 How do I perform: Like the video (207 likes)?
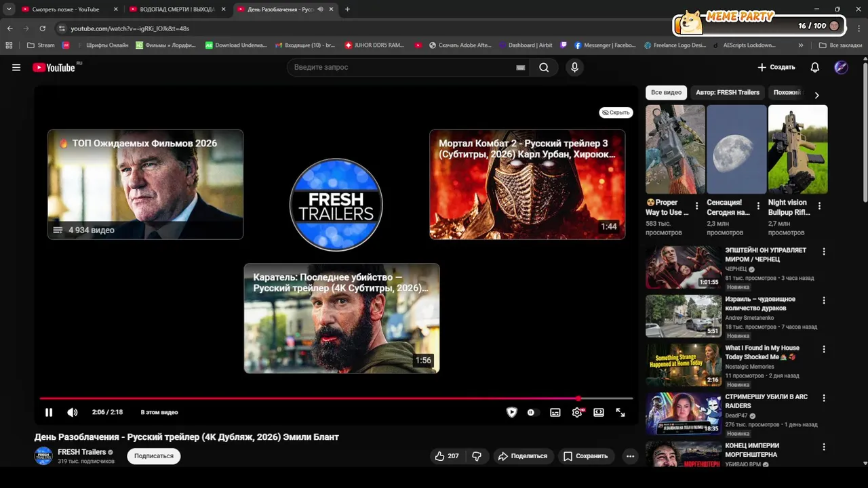(447, 456)
